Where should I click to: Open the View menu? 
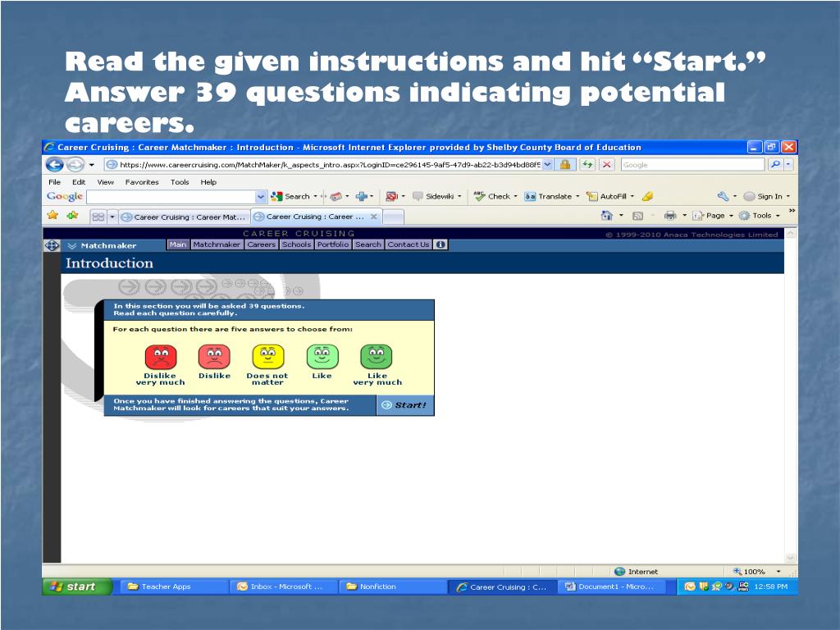(x=106, y=182)
